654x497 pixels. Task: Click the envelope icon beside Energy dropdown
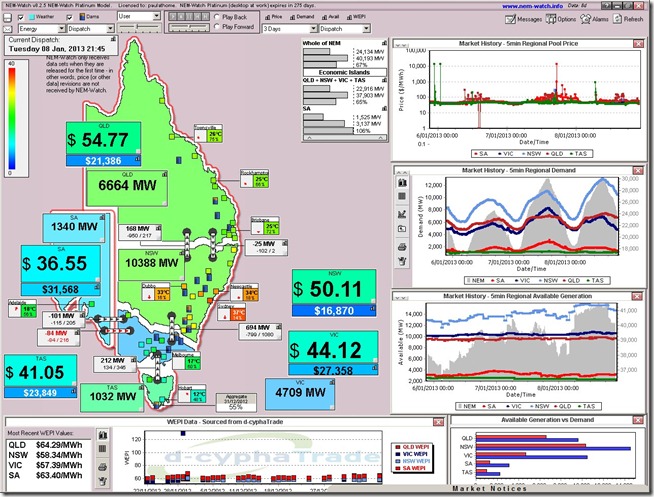tap(8, 29)
